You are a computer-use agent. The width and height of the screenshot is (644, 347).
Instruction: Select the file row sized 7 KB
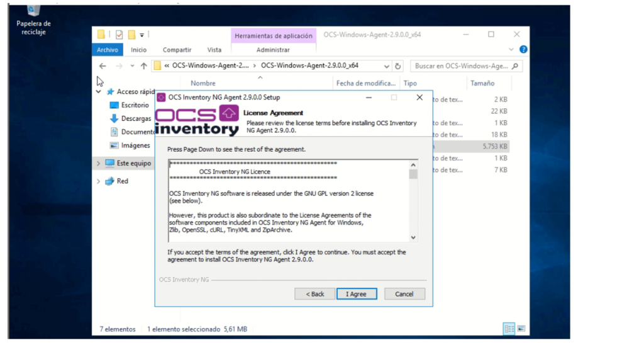[471, 170]
